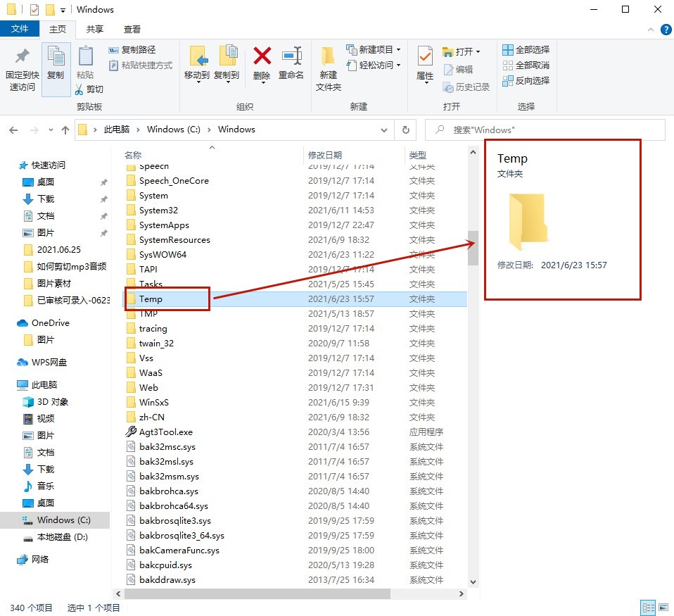Screen dimensions: 674x616
Task: Click the History (历史记录) button
Action: [x=466, y=87]
